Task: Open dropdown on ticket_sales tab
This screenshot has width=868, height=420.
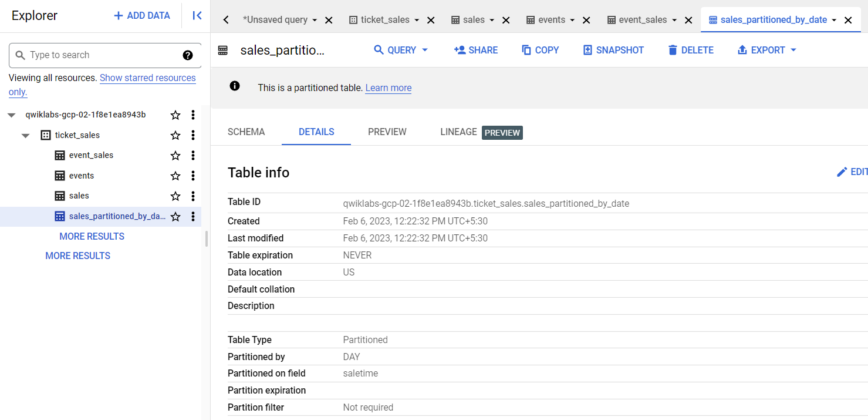Action: point(417,20)
